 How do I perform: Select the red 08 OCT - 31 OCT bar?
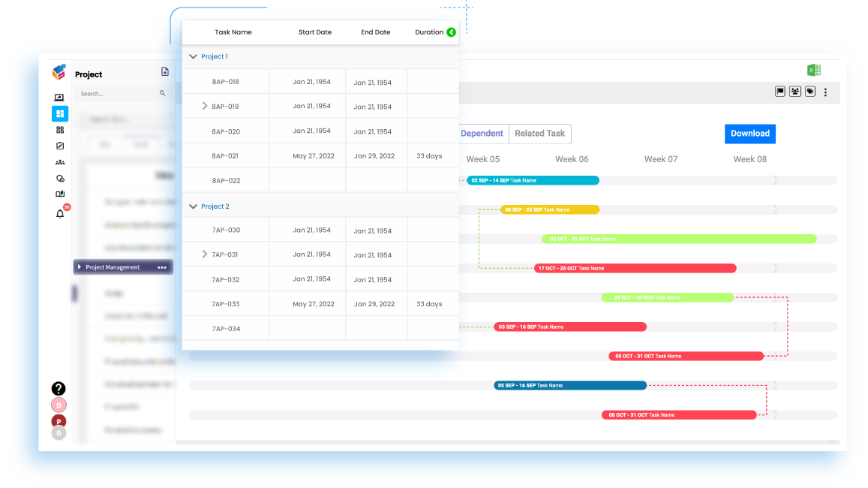pos(679,415)
